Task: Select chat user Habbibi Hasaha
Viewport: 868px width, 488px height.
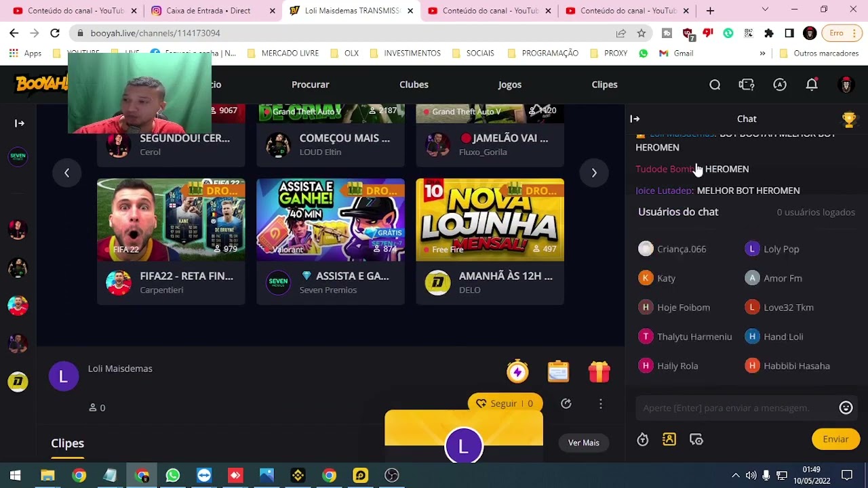Action: [x=787, y=365]
